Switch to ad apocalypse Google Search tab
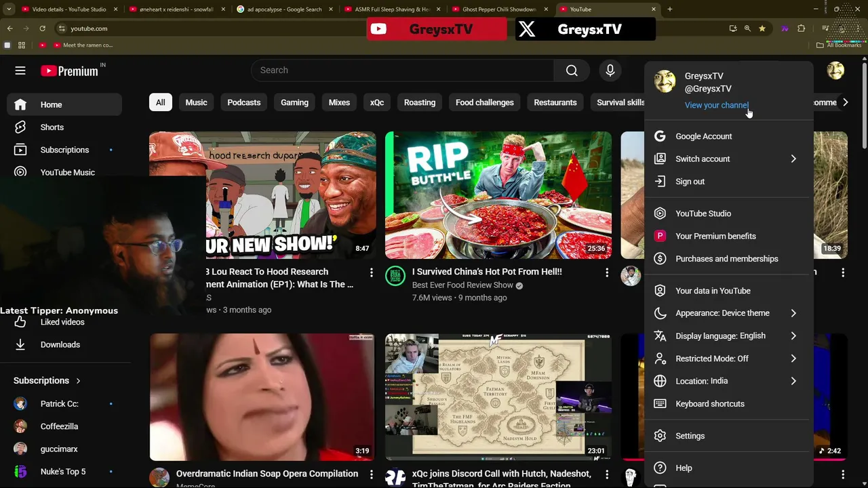The image size is (868, 488). [x=284, y=9]
